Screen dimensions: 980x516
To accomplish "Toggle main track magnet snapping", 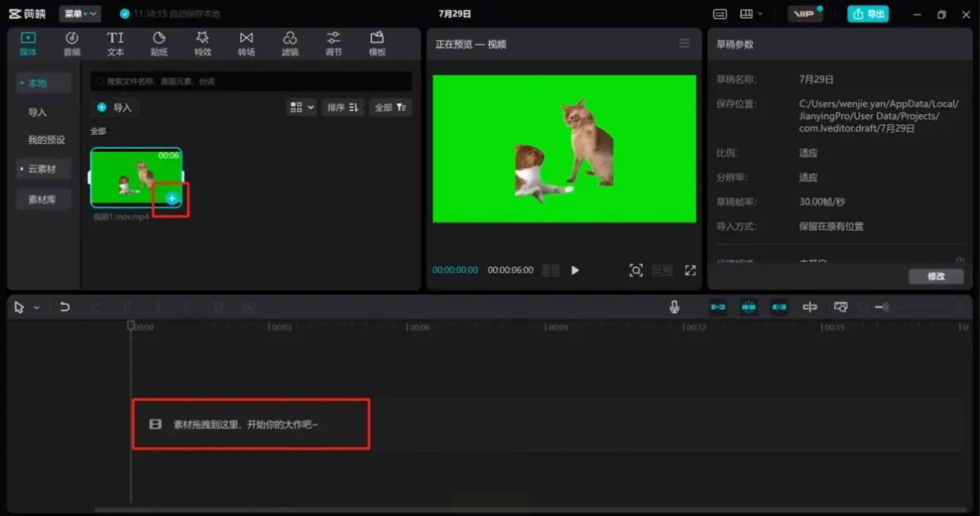I will 718,307.
